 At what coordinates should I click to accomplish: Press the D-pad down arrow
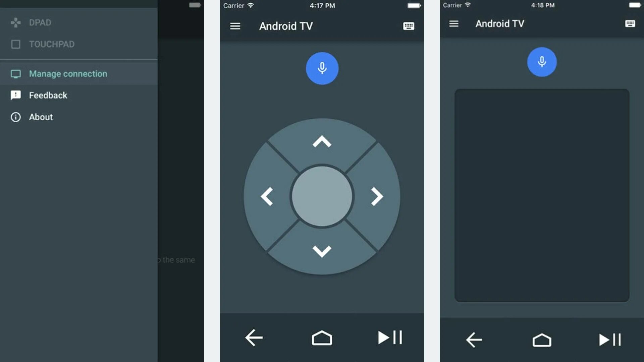[x=322, y=251]
